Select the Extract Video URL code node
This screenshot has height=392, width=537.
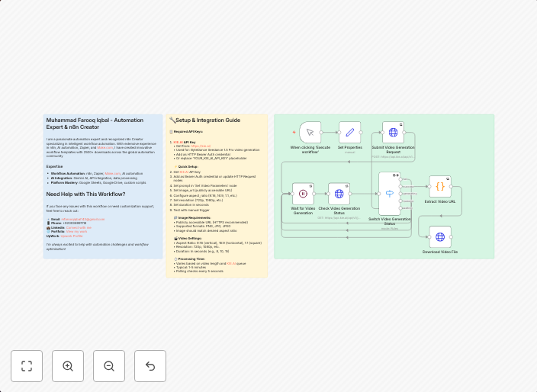pos(440,187)
